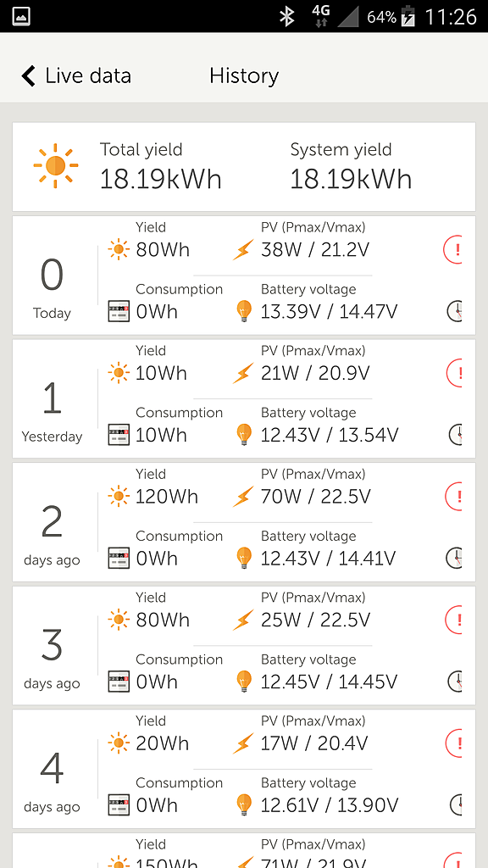The width and height of the screenshot is (488, 868).
Task: Tap the red alert icon for Yesterday
Action: pos(453,373)
